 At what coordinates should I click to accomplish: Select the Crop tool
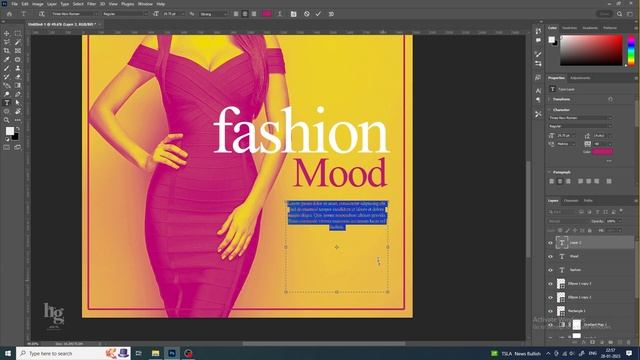[7, 51]
